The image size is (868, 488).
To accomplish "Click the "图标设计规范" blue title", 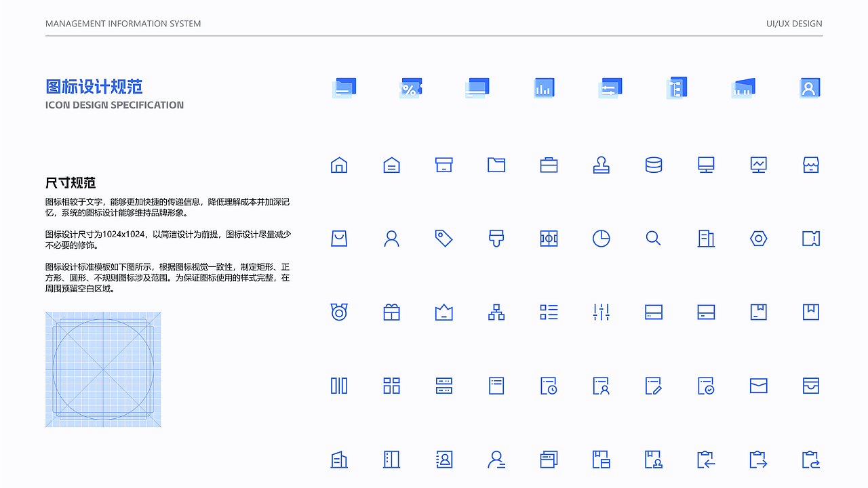I will point(94,87).
